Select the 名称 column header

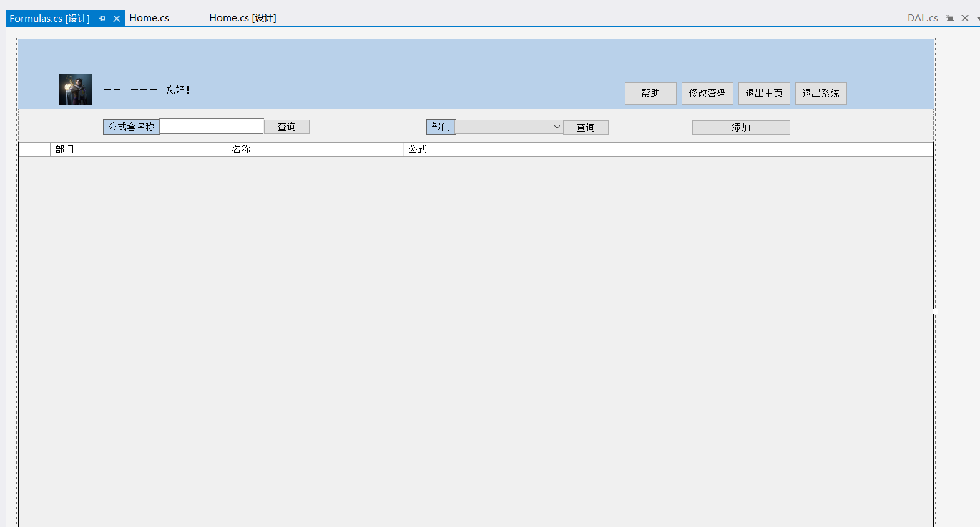pyautogui.click(x=315, y=150)
